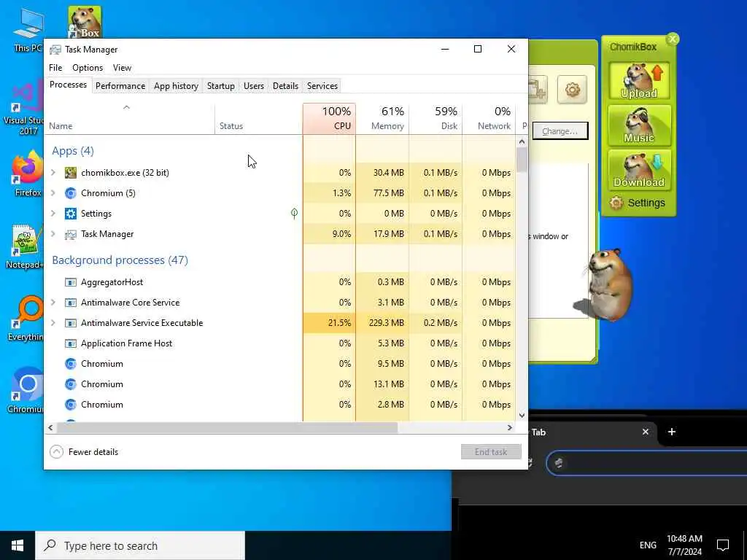Expand the chomikbox.exe process group
The width and height of the screenshot is (747, 560).
point(53,172)
